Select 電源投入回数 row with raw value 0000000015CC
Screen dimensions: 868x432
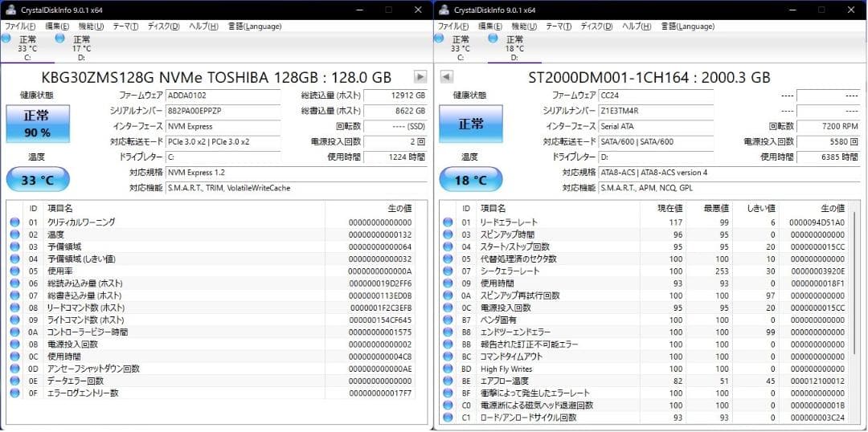(645, 308)
